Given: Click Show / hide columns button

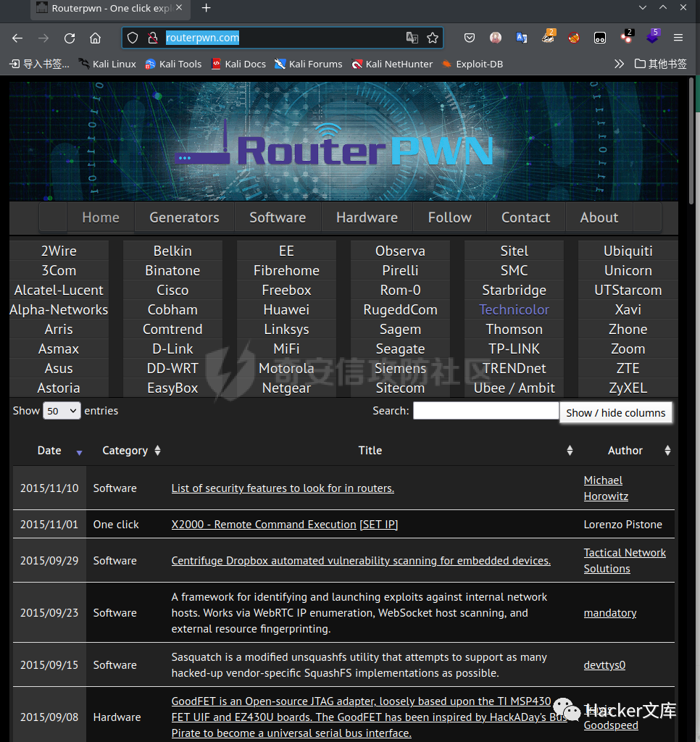Looking at the screenshot, I should (615, 412).
